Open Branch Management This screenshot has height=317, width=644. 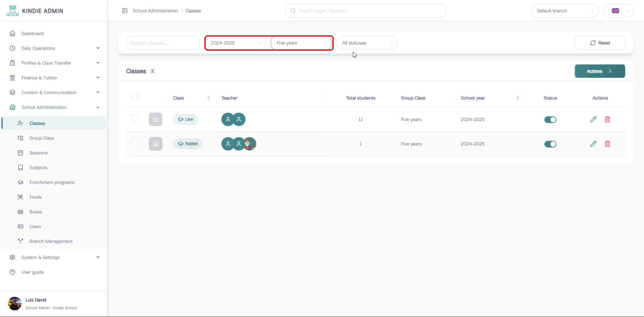tap(54, 241)
